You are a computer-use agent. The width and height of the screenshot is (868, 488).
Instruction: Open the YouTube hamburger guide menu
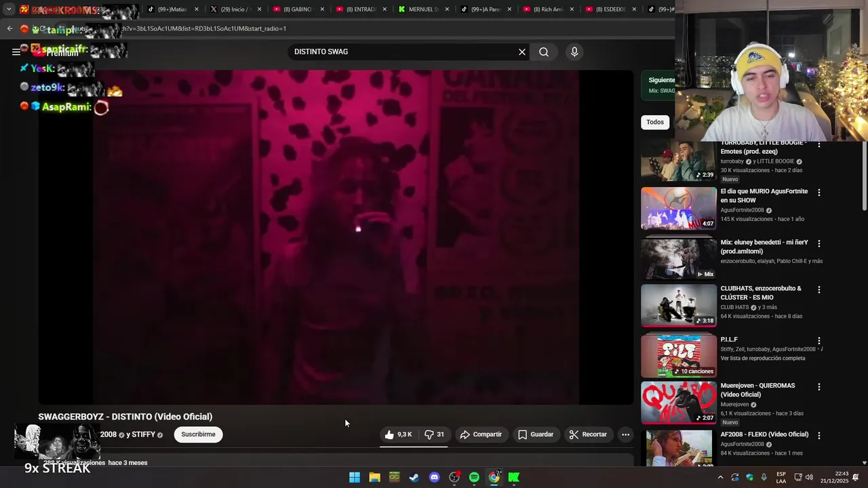point(16,52)
